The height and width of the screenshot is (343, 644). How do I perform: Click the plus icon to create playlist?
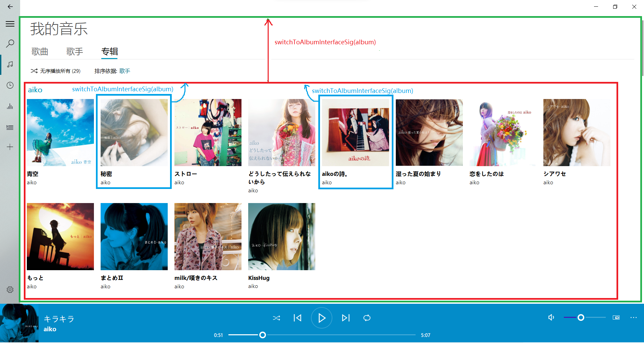(10, 147)
